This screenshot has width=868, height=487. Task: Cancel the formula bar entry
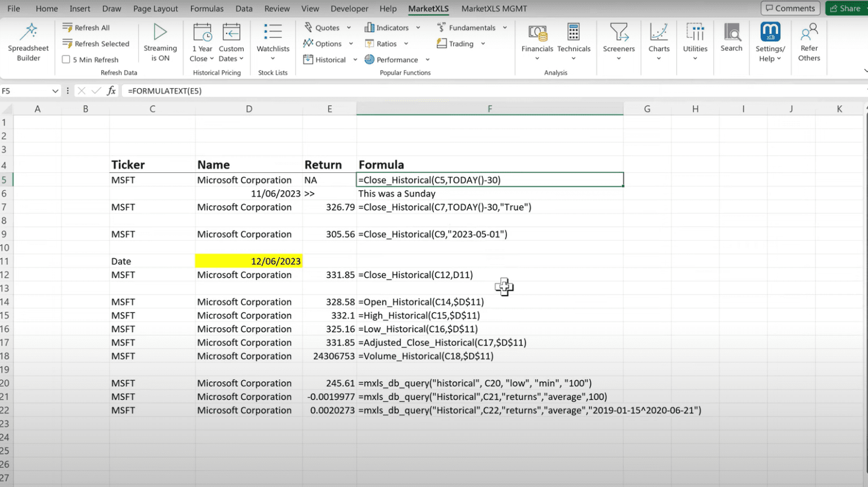(x=81, y=90)
